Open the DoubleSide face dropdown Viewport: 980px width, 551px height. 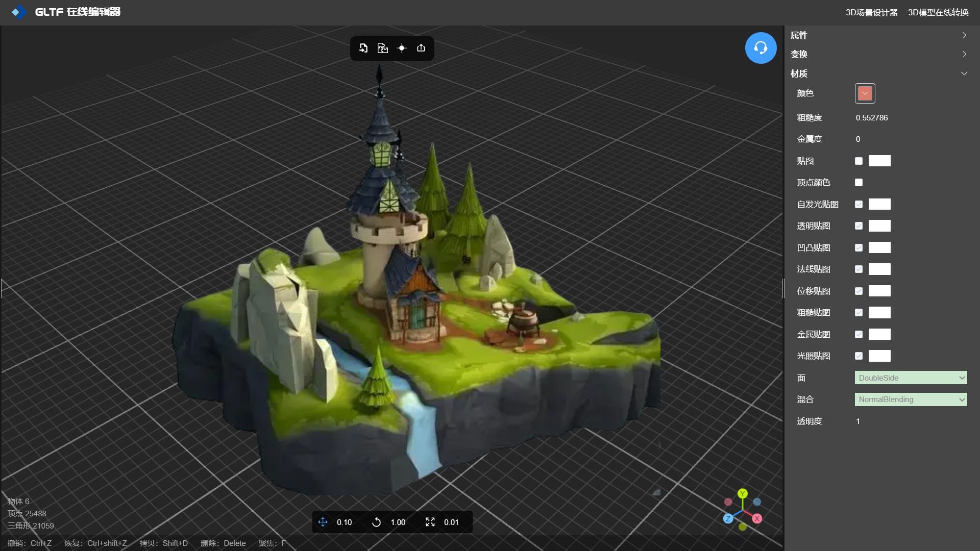pos(911,378)
